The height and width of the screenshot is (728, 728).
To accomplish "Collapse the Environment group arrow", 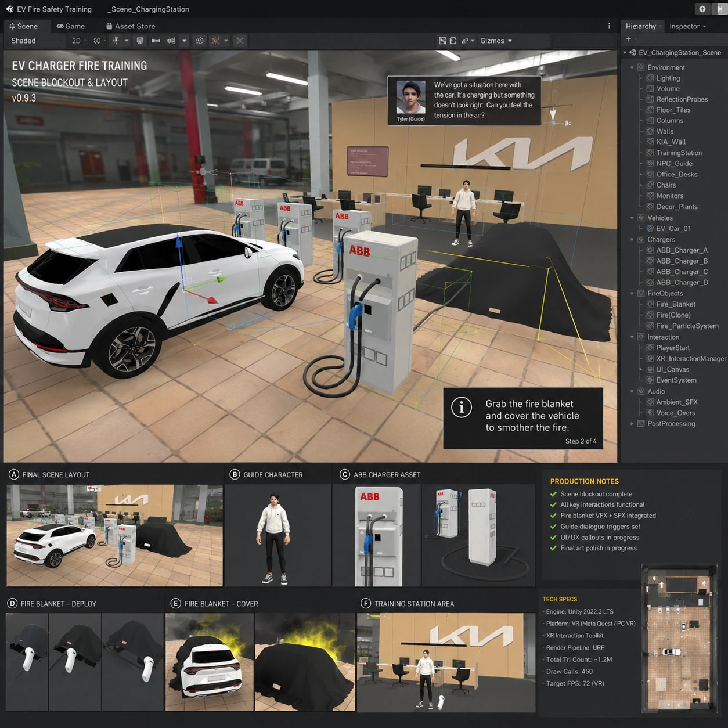I will [x=632, y=67].
